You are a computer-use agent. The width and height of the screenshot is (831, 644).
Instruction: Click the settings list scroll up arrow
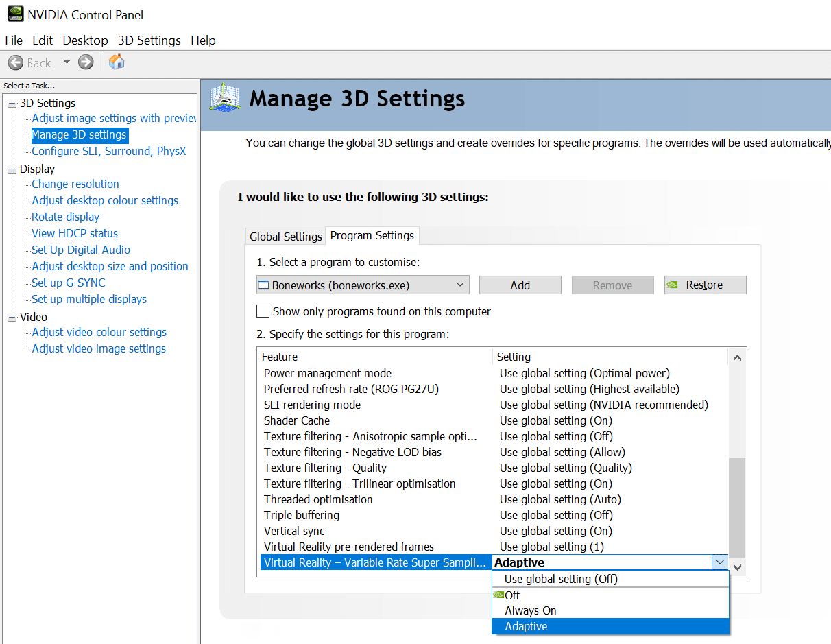point(737,357)
